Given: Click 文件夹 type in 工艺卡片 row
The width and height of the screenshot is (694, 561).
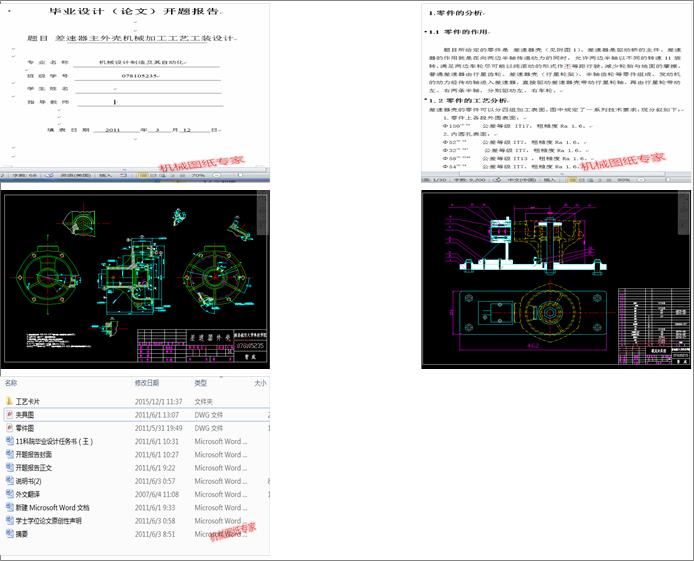Looking at the screenshot, I should (x=204, y=402).
